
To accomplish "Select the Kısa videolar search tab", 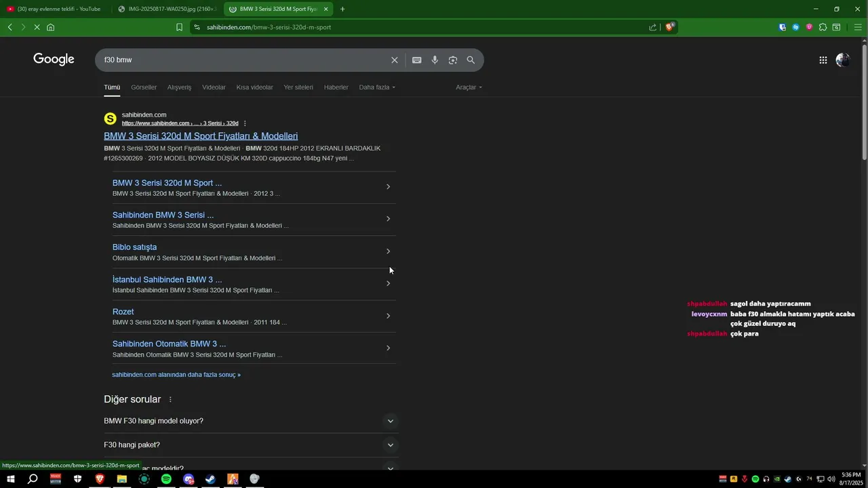I will point(254,87).
